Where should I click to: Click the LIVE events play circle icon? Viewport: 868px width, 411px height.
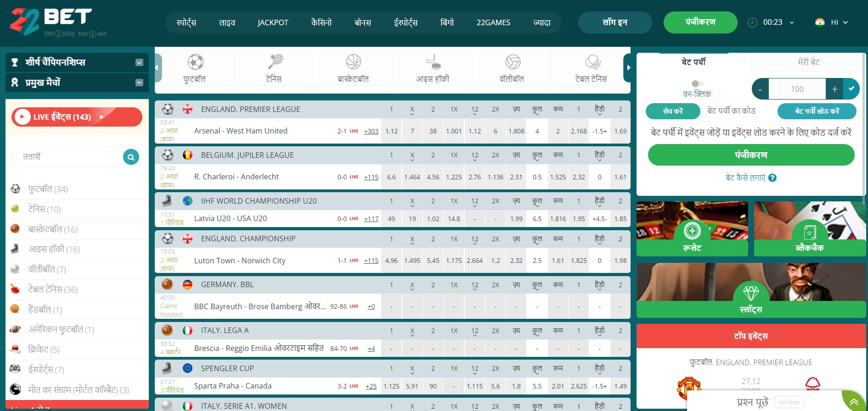pos(22,117)
